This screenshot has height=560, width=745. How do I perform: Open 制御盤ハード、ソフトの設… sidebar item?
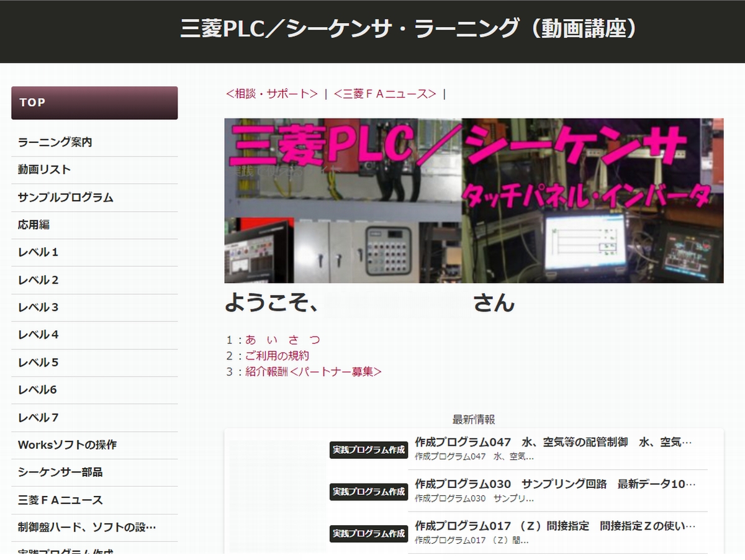point(94,527)
